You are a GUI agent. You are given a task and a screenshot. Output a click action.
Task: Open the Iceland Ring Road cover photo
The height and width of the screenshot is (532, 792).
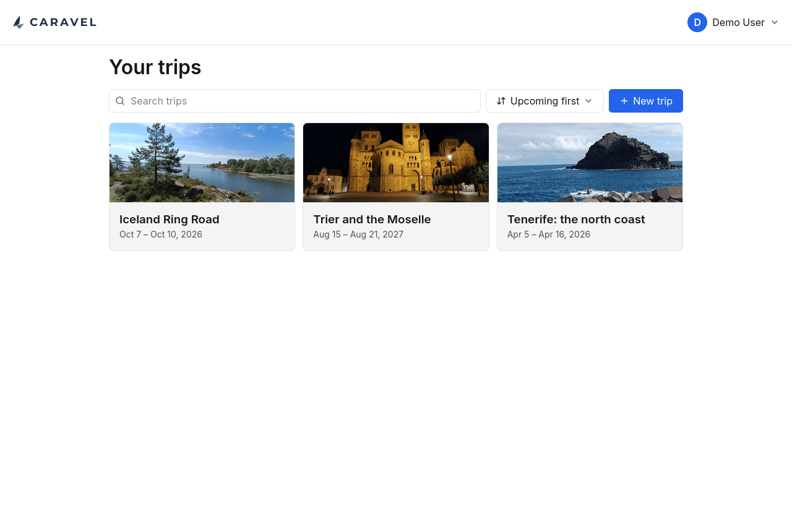point(202,163)
